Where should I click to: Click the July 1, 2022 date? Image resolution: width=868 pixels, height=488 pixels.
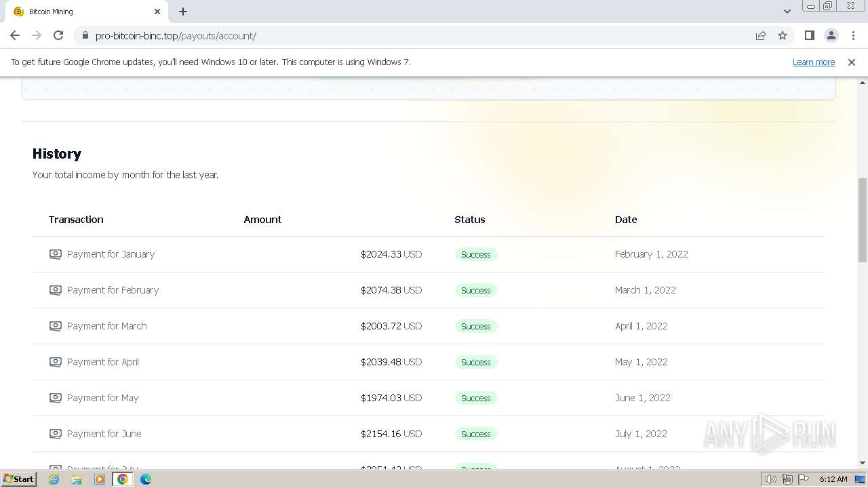click(642, 434)
